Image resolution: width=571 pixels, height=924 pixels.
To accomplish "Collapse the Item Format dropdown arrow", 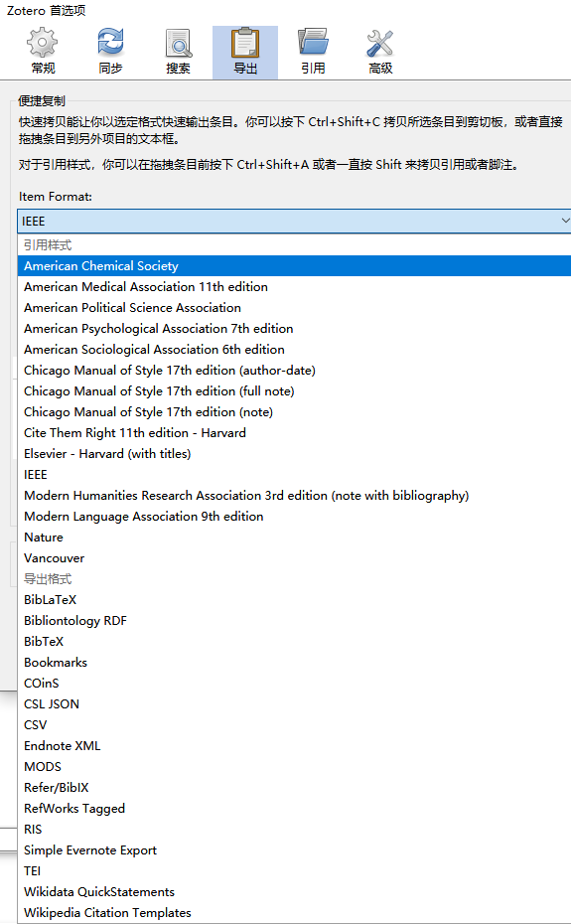I will 564,221.
